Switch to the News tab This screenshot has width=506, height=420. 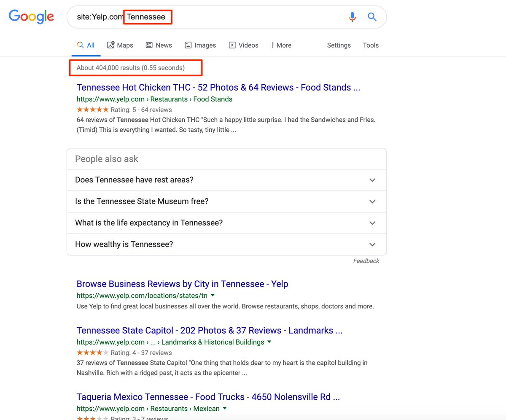(159, 45)
